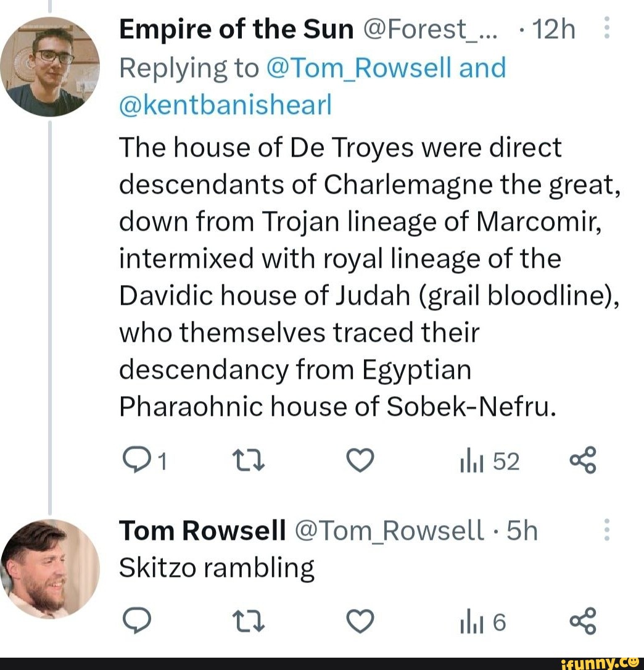Open the three-dot menu on Tom Rowsell's tweet

pos(607,529)
